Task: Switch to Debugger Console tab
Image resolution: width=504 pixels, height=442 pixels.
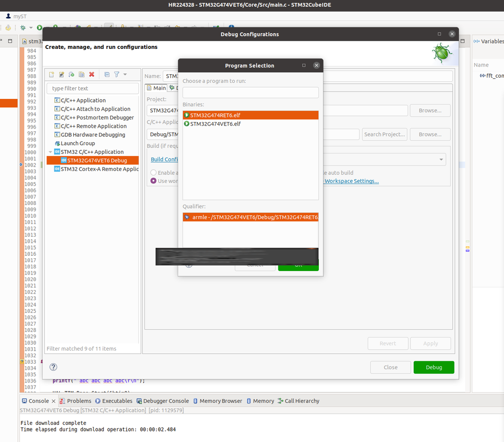Action: point(162,401)
